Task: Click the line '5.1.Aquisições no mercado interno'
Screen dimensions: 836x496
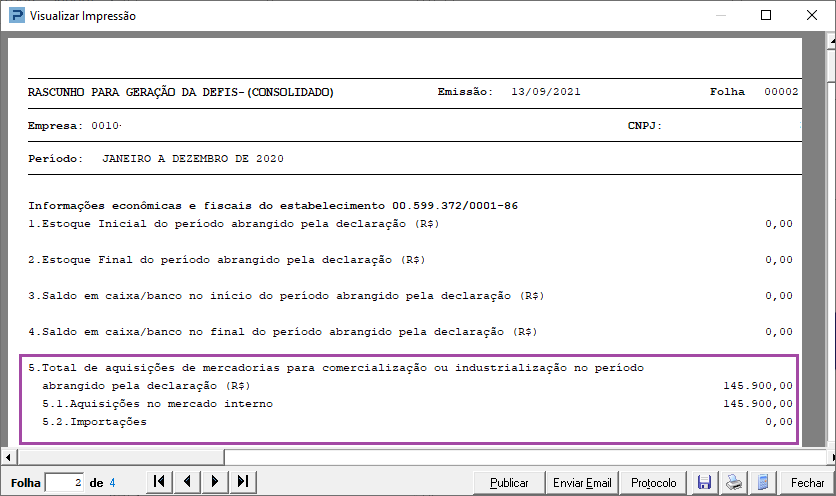Action: coord(157,404)
